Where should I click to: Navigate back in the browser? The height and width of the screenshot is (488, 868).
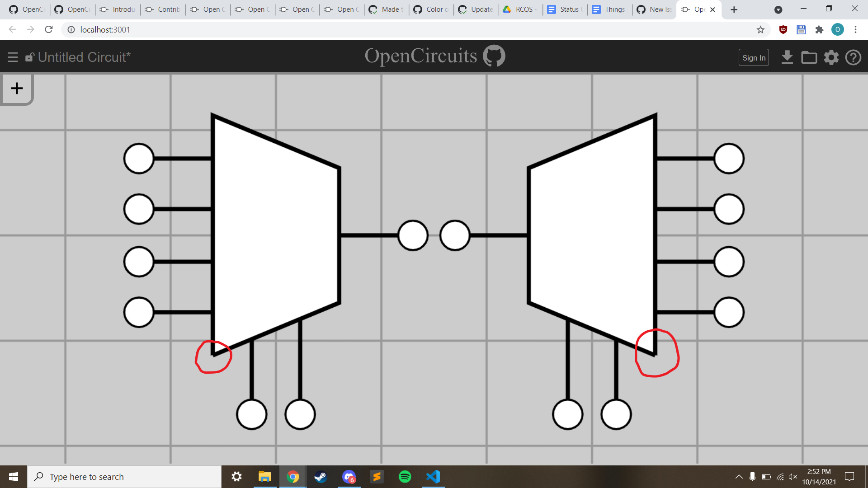click(x=12, y=29)
